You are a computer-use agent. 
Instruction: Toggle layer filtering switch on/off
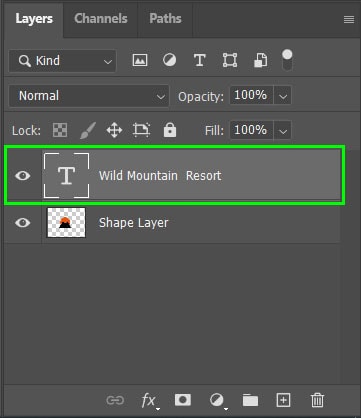[x=287, y=60]
